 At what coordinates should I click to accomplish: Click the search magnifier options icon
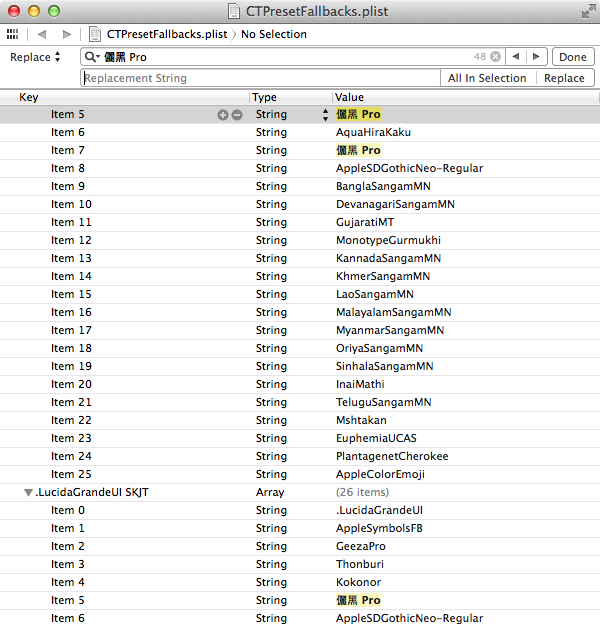[x=92, y=57]
